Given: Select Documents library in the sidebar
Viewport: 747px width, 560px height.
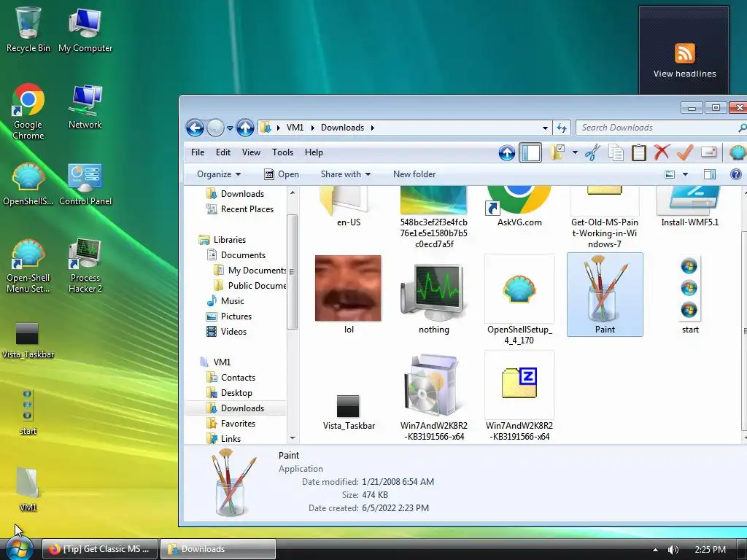Looking at the screenshot, I should 236,255.
